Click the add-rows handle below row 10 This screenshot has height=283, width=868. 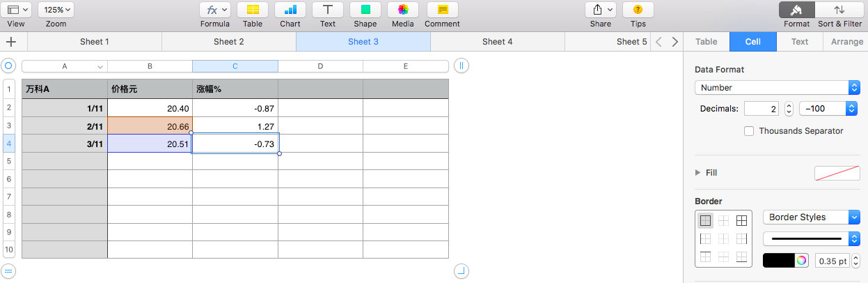pos(8,270)
